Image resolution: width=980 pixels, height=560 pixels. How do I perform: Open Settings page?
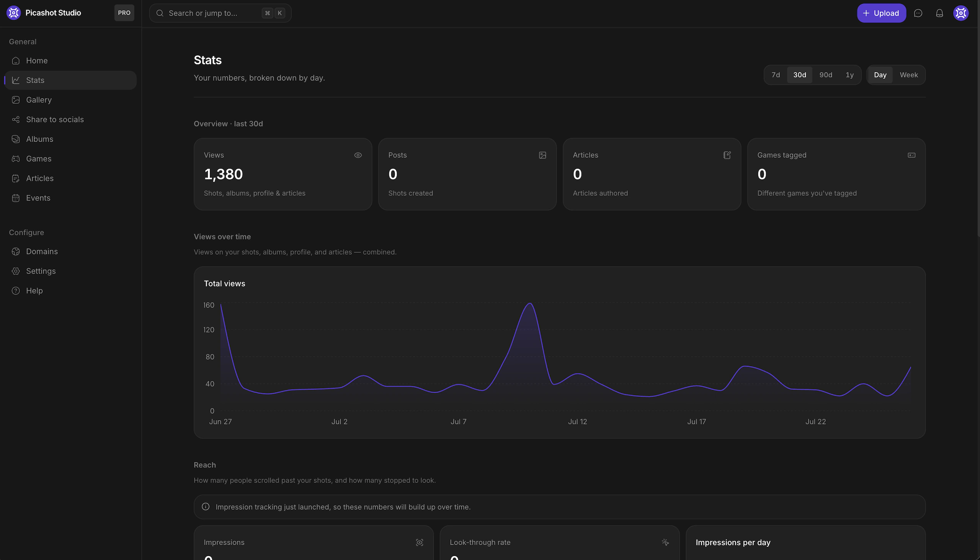point(70,271)
